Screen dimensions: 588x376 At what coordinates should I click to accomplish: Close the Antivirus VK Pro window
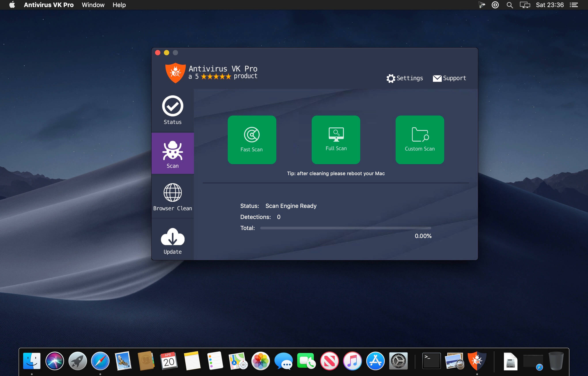pos(158,53)
